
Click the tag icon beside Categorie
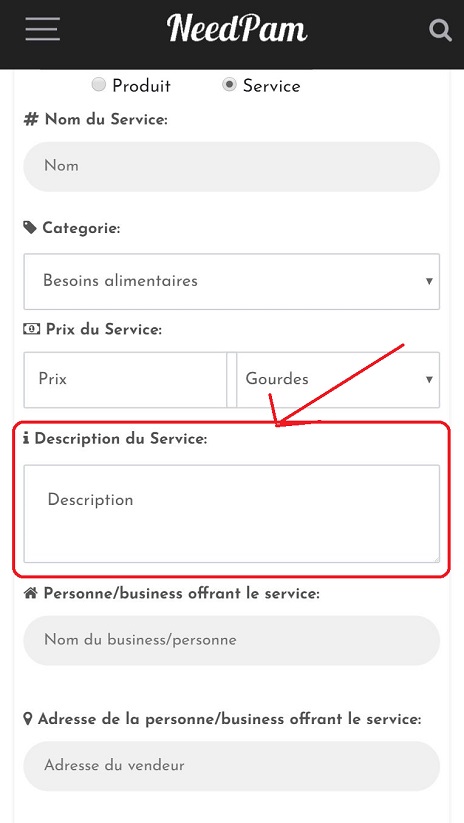pos(30,228)
